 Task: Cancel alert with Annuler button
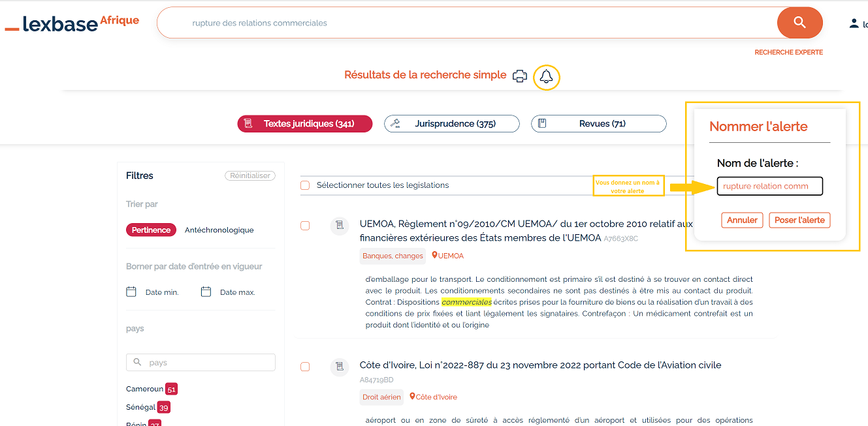click(x=742, y=221)
